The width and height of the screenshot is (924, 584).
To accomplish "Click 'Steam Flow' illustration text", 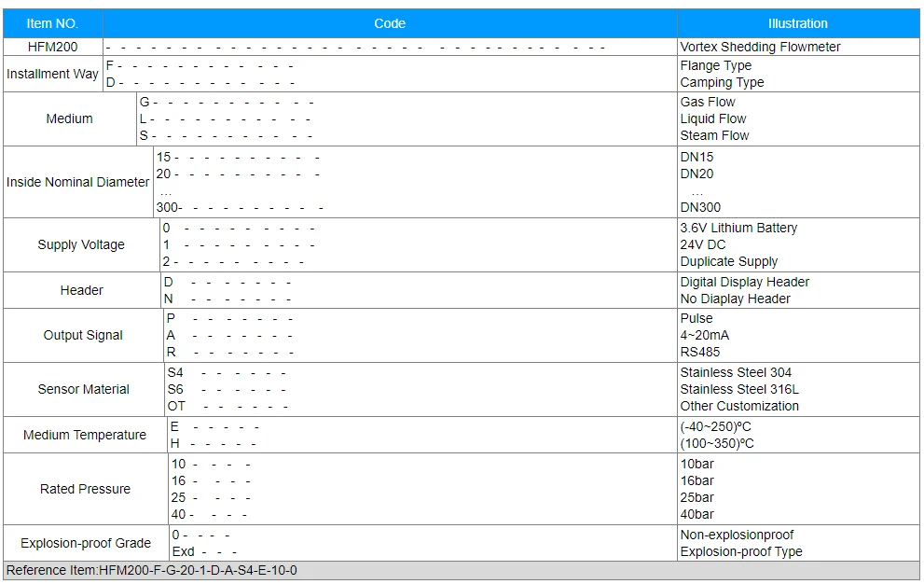I will (x=714, y=135).
